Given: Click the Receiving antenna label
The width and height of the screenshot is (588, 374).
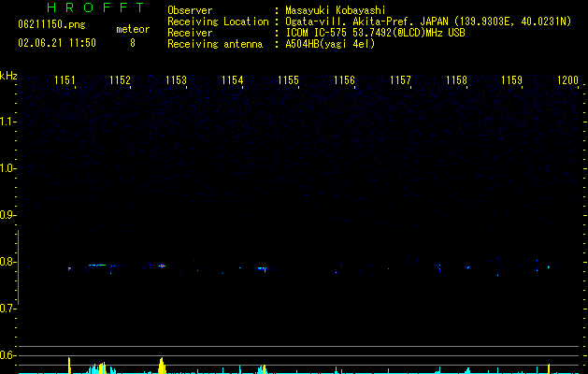Looking at the screenshot, I should pyautogui.click(x=215, y=44).
